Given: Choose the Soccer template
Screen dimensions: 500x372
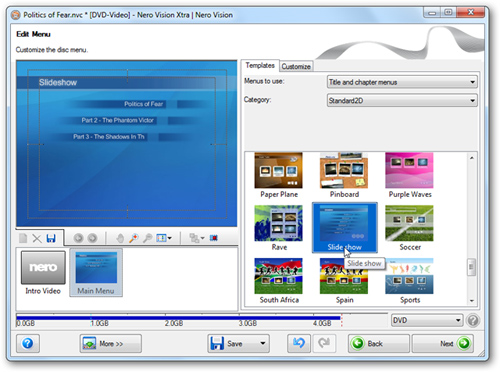Looking at the screenshot, I should (410, 228).
